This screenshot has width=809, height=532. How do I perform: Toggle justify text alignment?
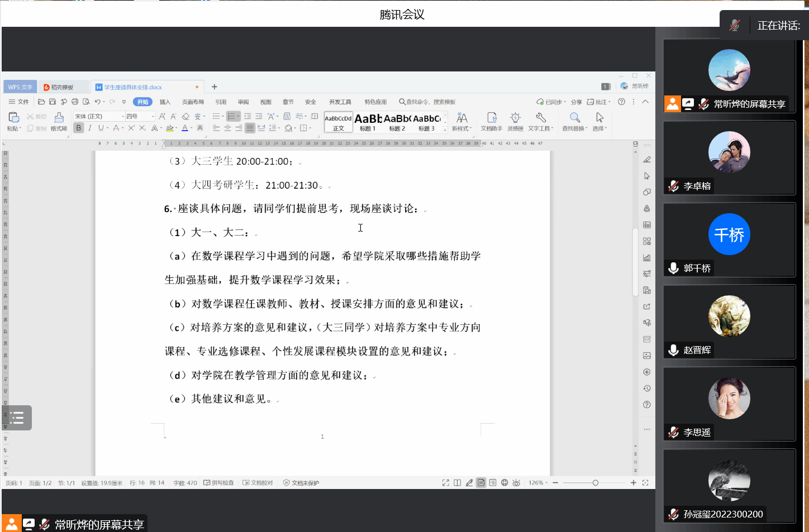coord(250,128)
